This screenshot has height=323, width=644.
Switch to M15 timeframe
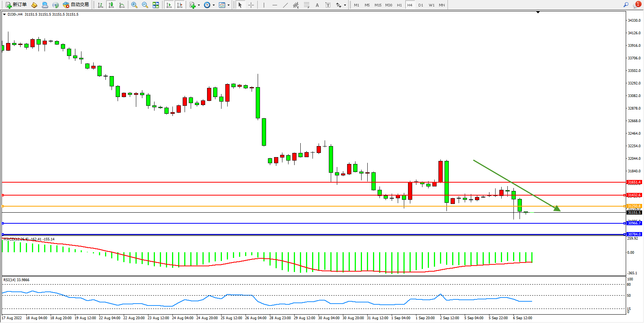pyautogui.click(x=378, y=5)
